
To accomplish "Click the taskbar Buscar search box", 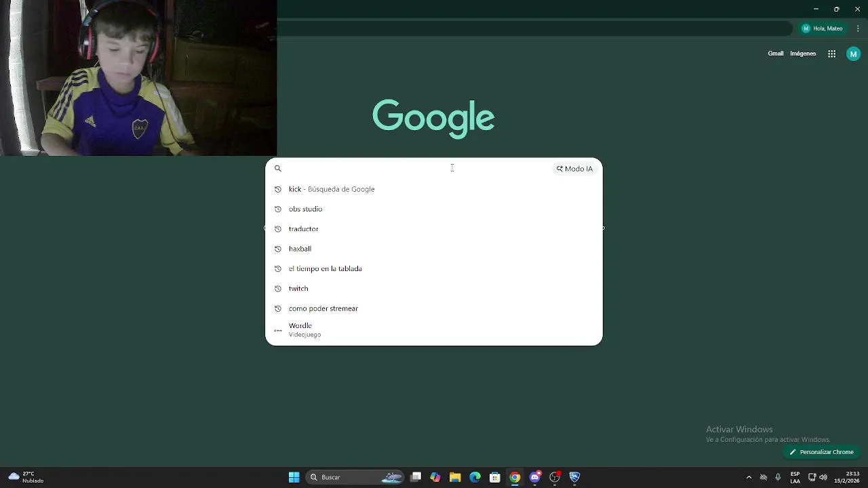I will (356, 477).
